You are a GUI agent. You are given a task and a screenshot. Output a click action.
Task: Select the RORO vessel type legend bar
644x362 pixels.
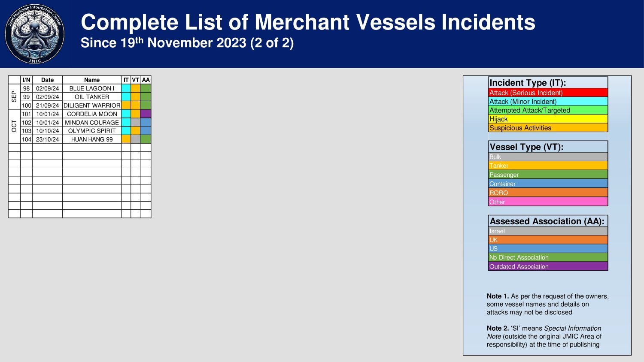(x=548, y=193)
